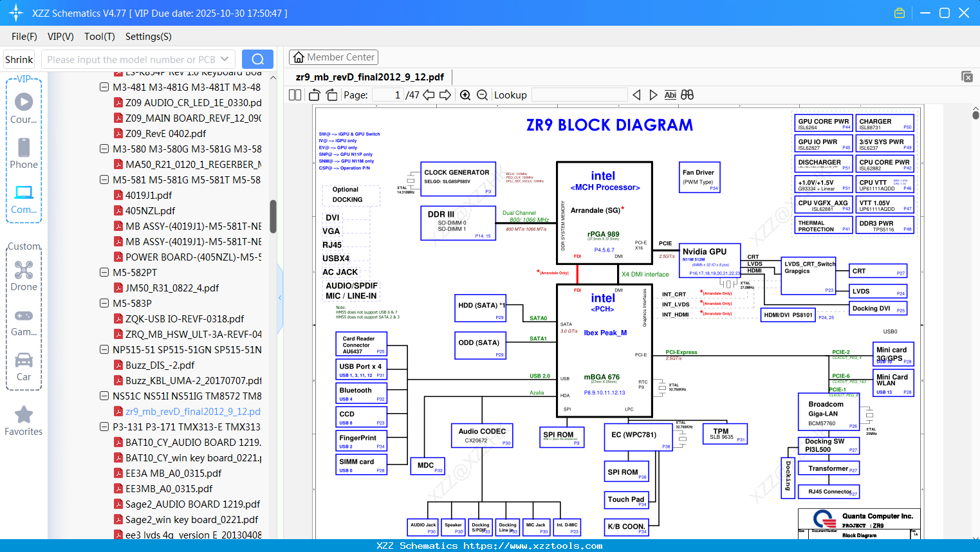Open MA50_R21_0120_1_REGERBER file
Image resolution: width=980 pixels, height=552 pixels.
[x=193, y=164]
